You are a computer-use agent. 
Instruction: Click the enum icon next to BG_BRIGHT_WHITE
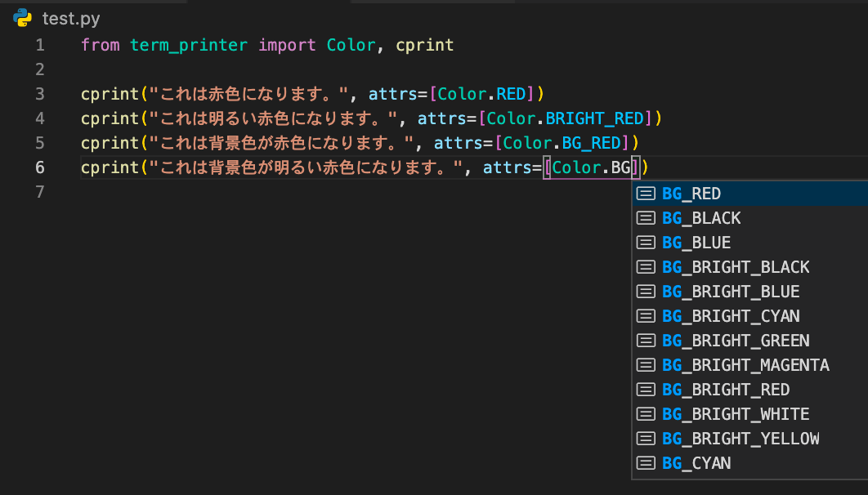646,413
